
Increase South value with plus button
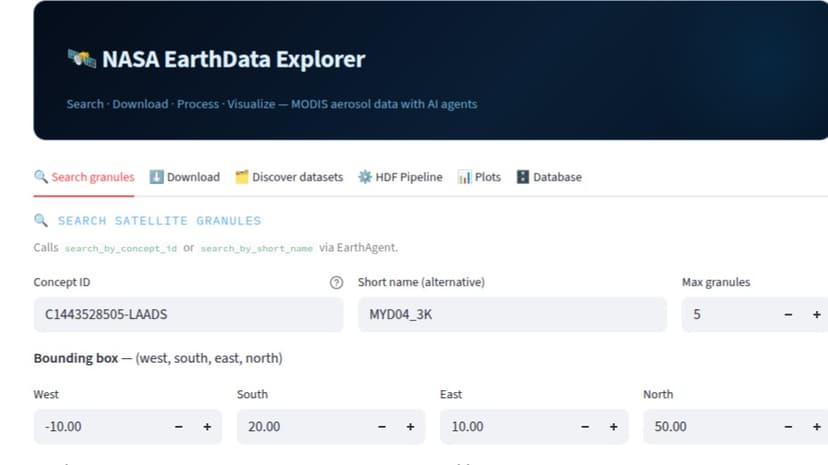coord(410,426)
